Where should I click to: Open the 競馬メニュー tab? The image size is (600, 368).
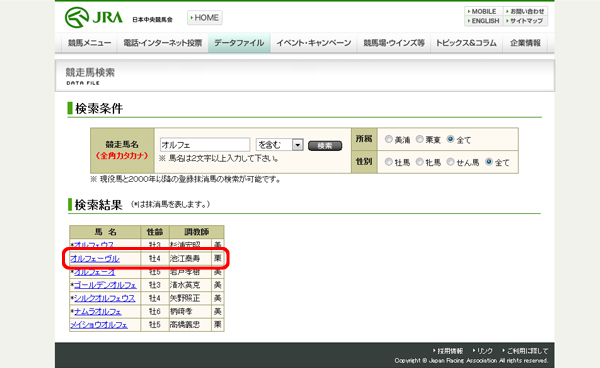click(90, 43)
